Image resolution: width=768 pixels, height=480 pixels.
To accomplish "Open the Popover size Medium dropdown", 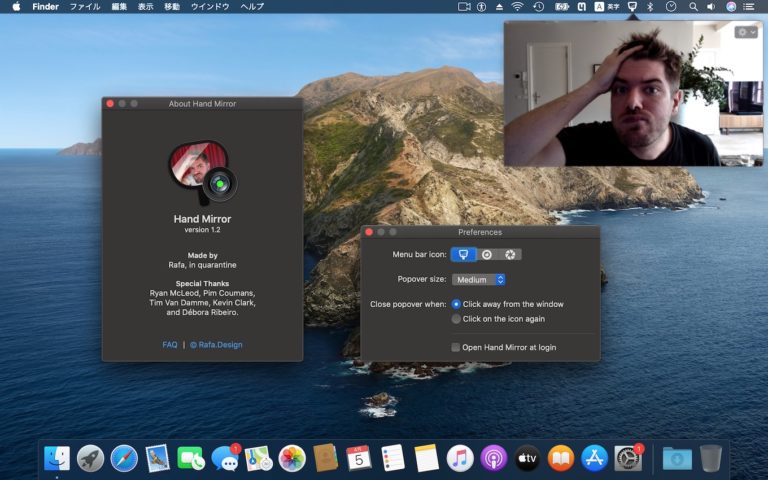I will tap(479, 280).
